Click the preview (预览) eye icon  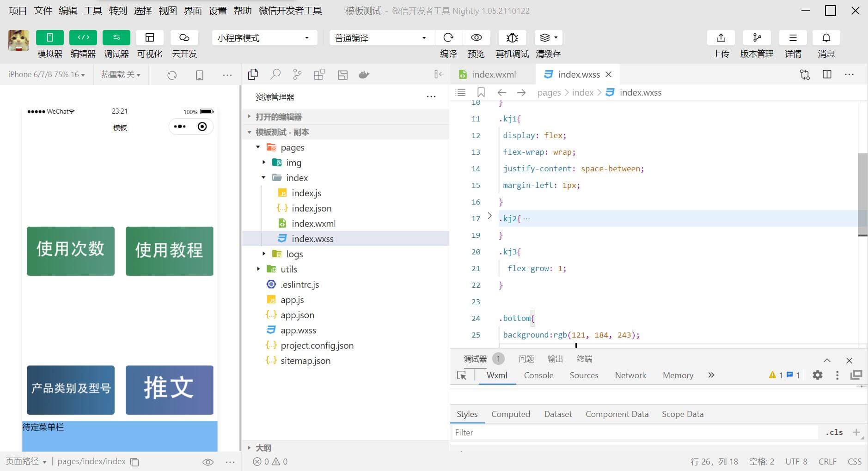tap(477, 38)
